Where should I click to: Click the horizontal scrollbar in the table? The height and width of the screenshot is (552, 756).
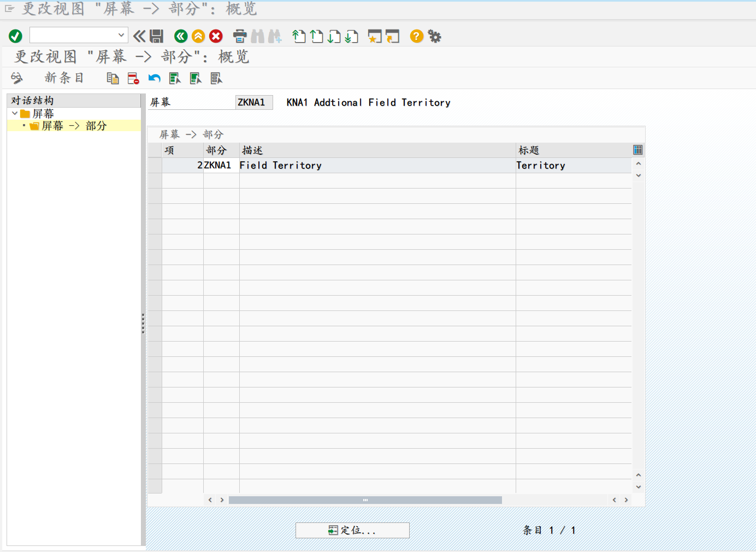(365, 500)
